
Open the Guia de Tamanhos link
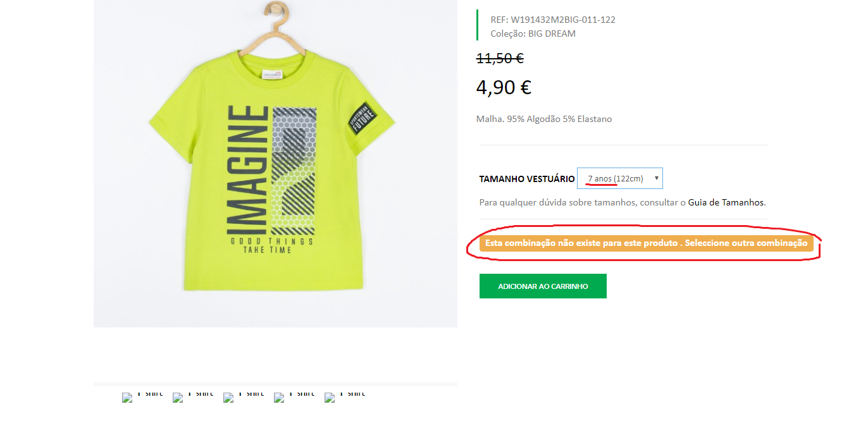coord(726,203)
